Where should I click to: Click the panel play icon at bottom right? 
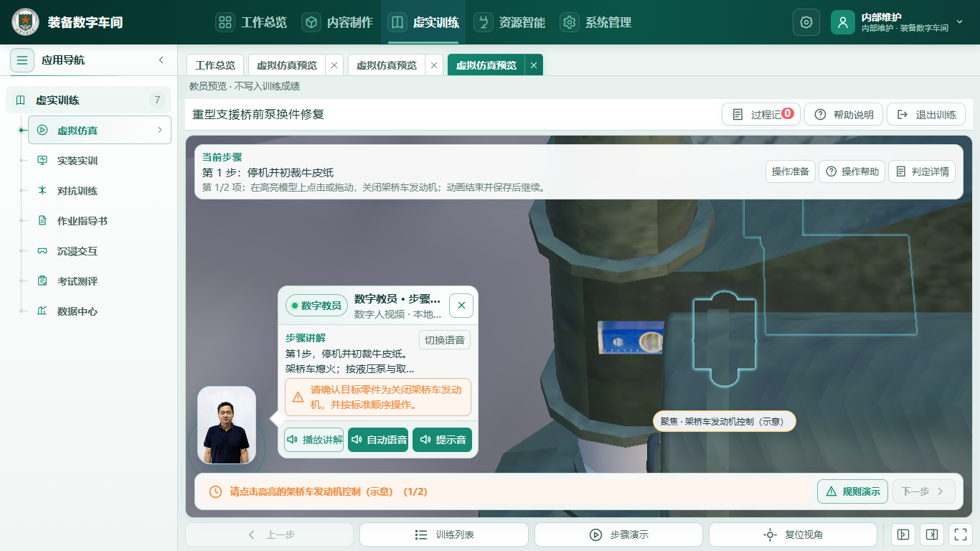pyautogui.click(x=903, y=534)
